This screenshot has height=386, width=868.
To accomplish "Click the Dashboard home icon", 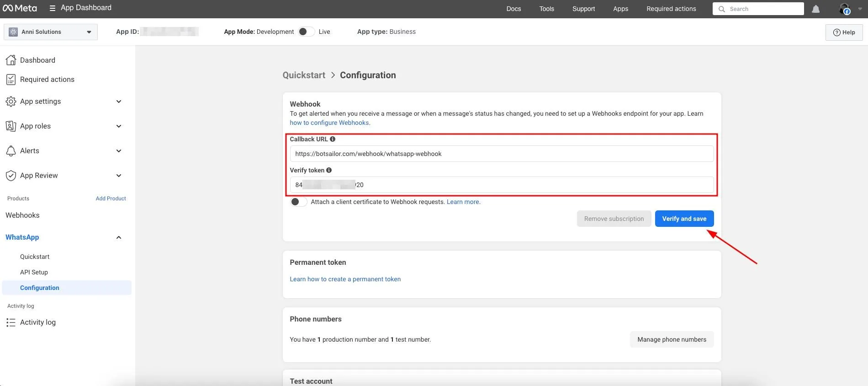I will [11, 60].
